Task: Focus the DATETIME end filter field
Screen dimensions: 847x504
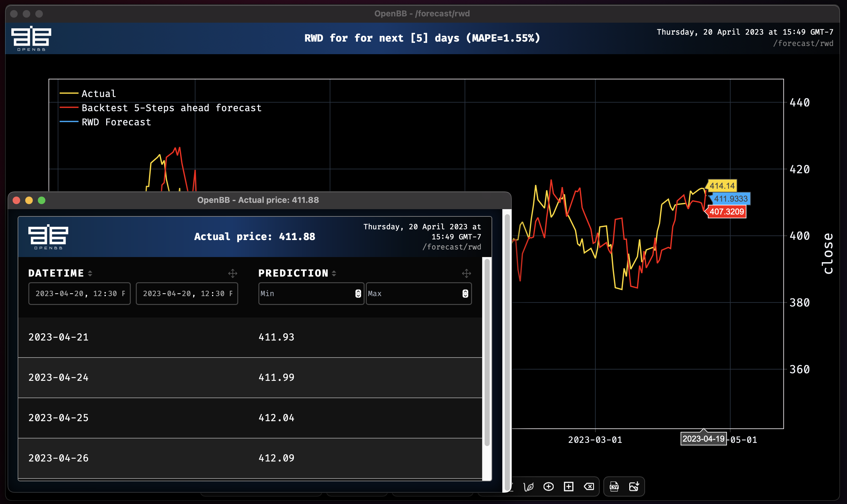Action: (x=187, y=294)
